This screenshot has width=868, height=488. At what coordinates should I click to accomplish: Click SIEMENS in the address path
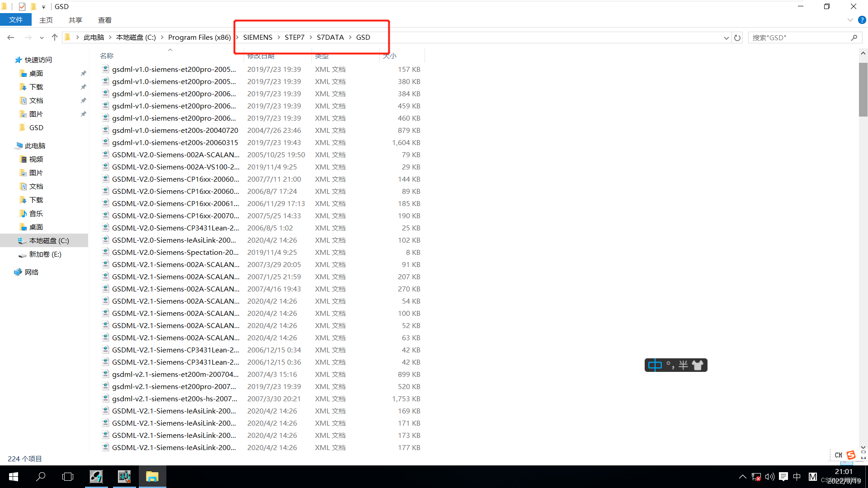(258, 38)
